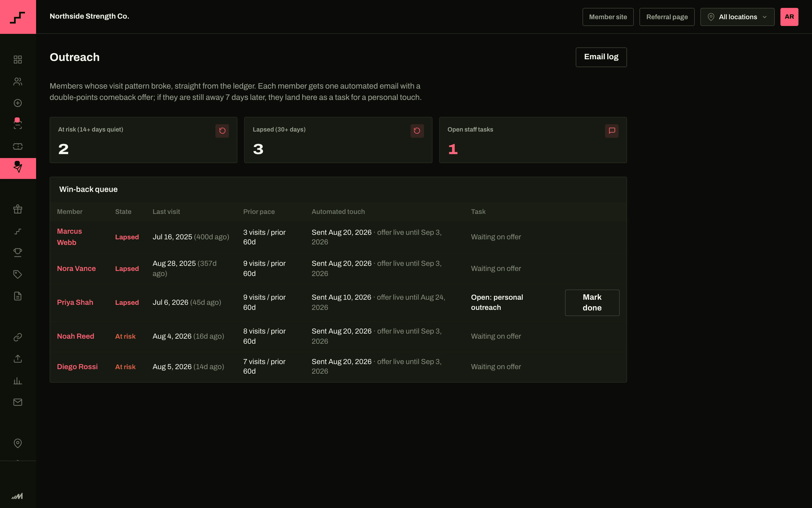Open the document icon in sidebar

click(x=18, y=296)
